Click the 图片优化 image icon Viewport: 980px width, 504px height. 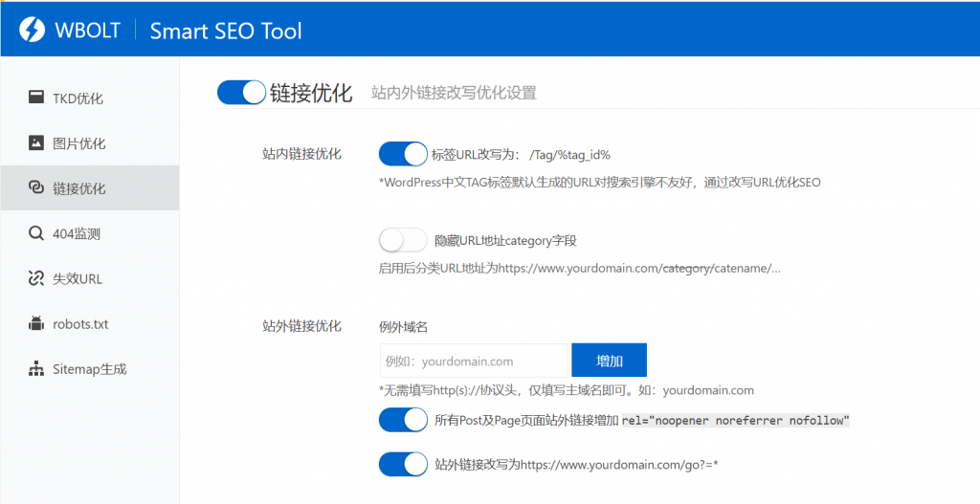coord(36,143)
